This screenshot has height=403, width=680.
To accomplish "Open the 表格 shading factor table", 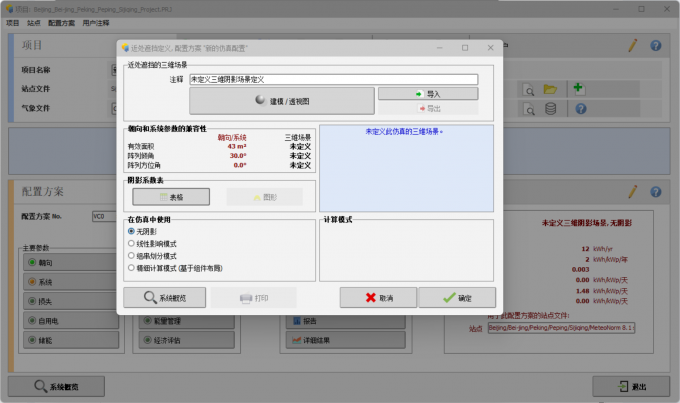I will pos(171,197).
